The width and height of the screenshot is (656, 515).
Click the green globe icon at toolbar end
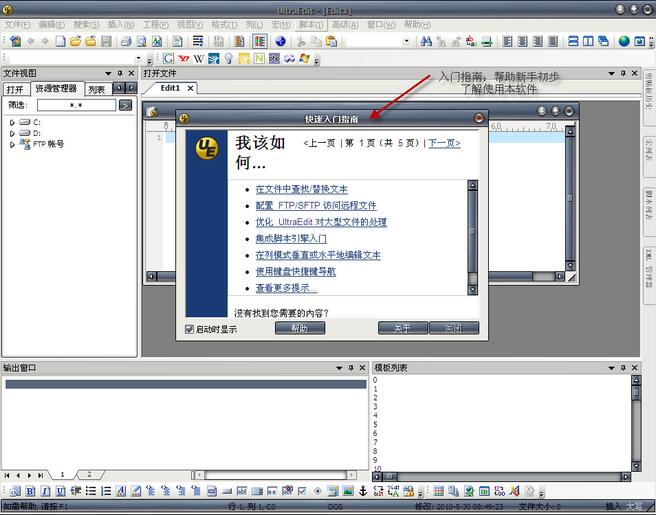pyautogui.click(x=624, y=41)
